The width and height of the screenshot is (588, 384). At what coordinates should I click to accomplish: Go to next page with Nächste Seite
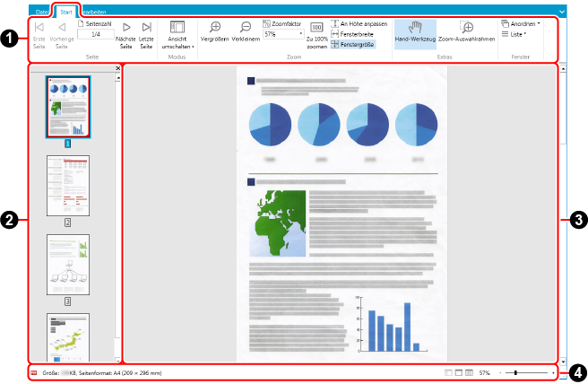coord(126,34)
